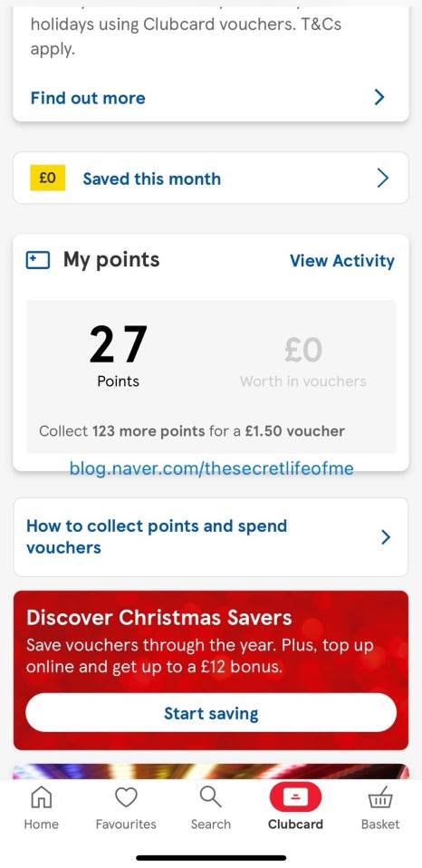Screen dimensions: 422x868
Task: Open the Search magnifier icon
Action: pyautogui.click(x=210, y=797)
